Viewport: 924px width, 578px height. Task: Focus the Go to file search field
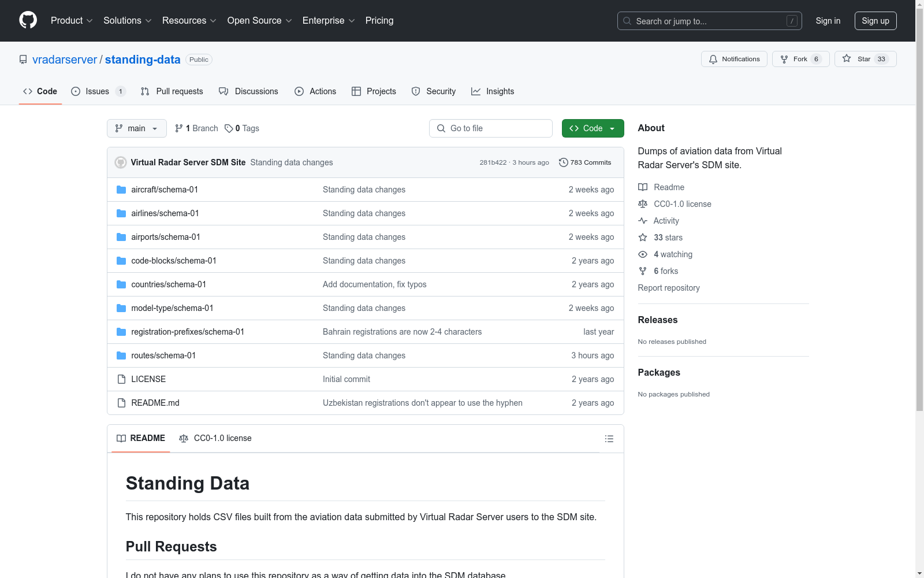tap(491, 128)
